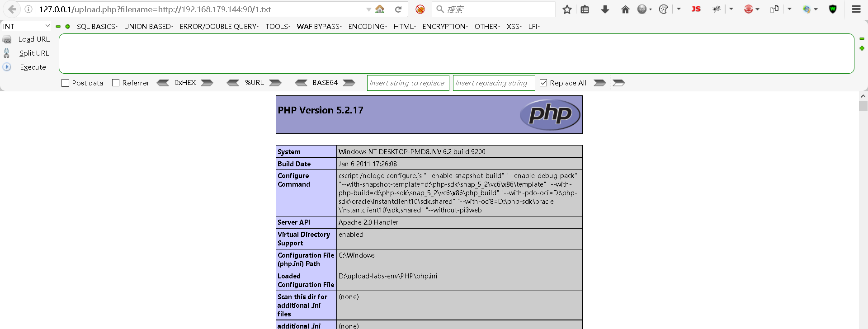Click the large HackBar URL text area
This screenshot has height=329, width=868.
[x=457, y=53]
